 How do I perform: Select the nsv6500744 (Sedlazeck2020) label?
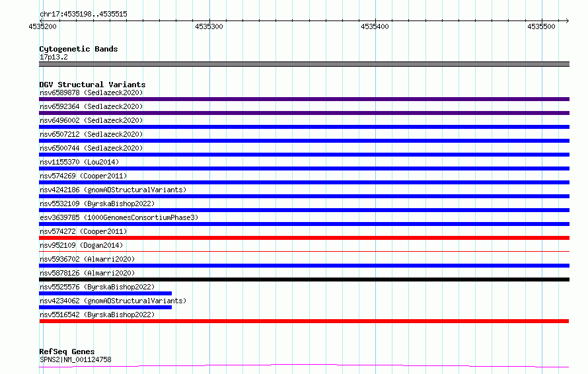click(91, 148)
